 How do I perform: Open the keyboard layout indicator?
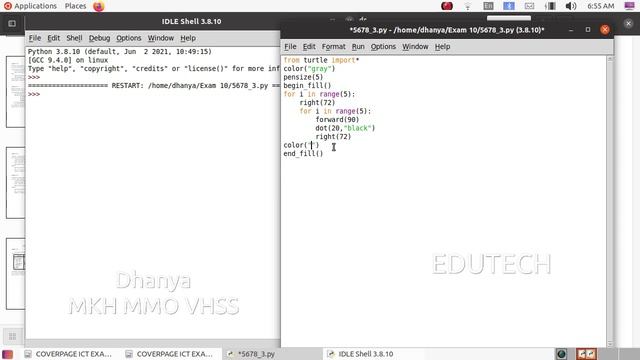point(488,6)
